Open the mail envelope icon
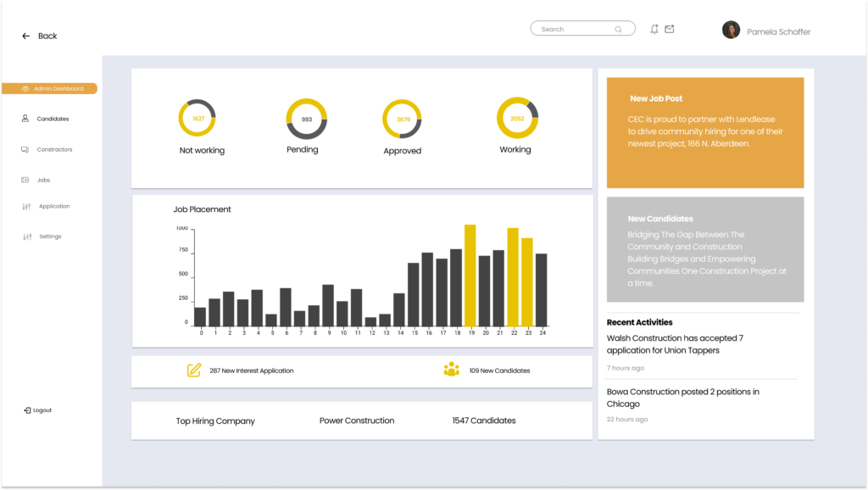Image resolution: width=868 pixels, height=490 pixels. [670, 29]
